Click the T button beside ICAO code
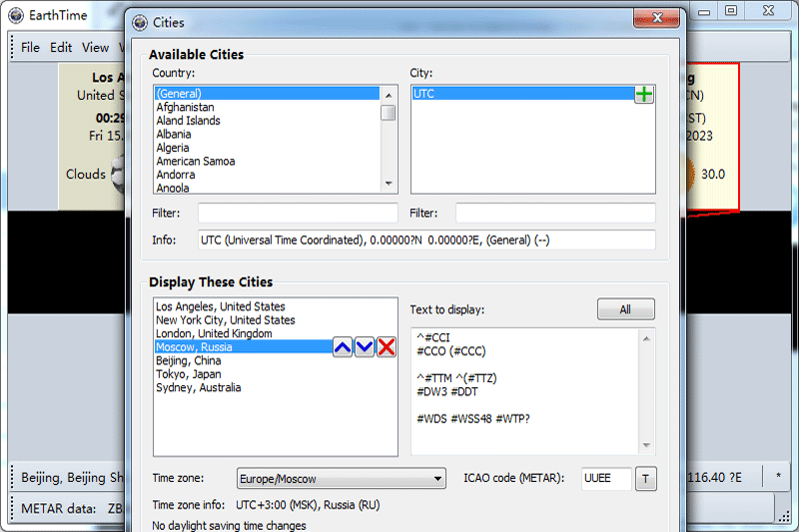The image size is (799, 532). click(646, 479)
